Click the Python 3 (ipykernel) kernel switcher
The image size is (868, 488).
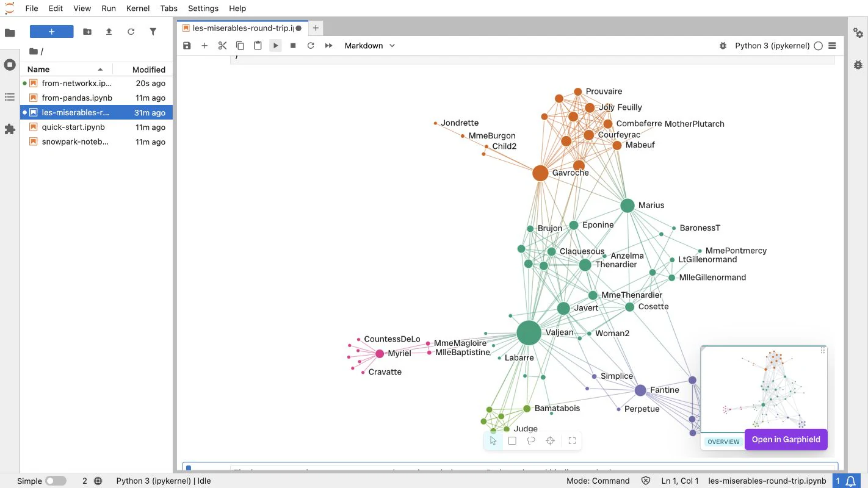point(772,46)
